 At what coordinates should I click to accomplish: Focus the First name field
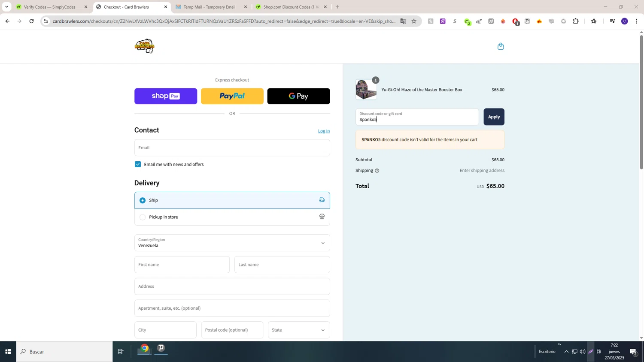182,265
